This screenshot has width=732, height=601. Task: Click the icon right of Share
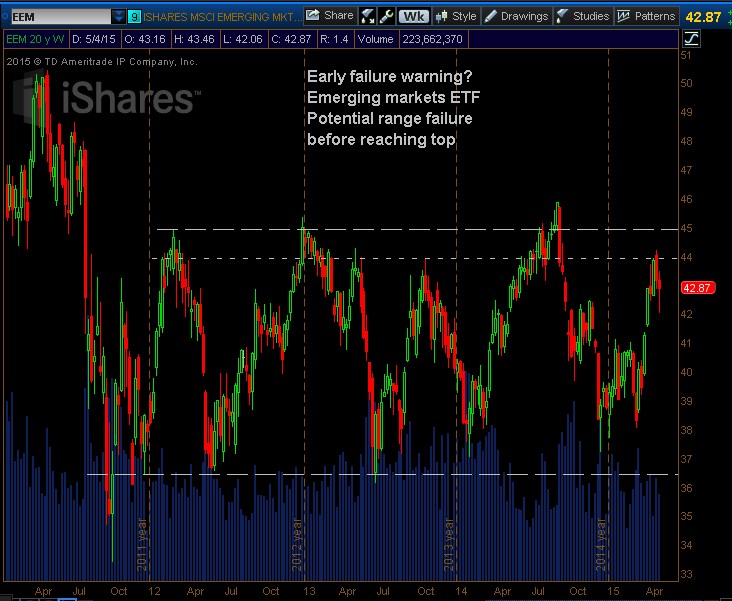(x=368, y=16)
